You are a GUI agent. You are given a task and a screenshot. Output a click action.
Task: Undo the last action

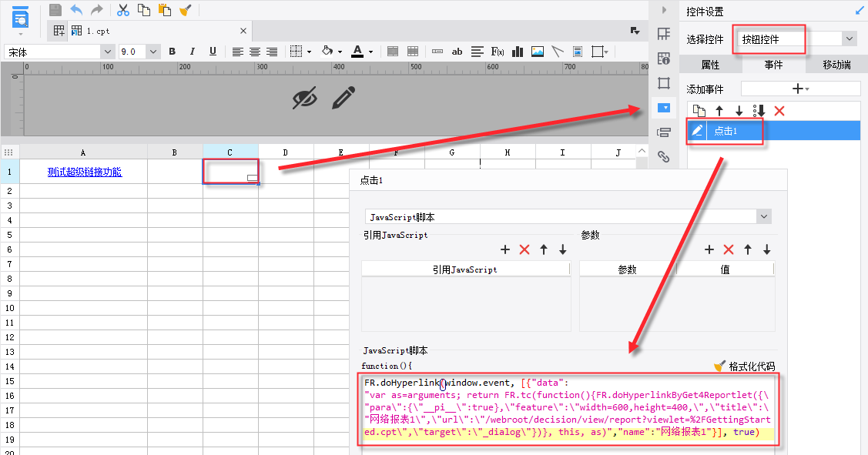click(76, 9)
